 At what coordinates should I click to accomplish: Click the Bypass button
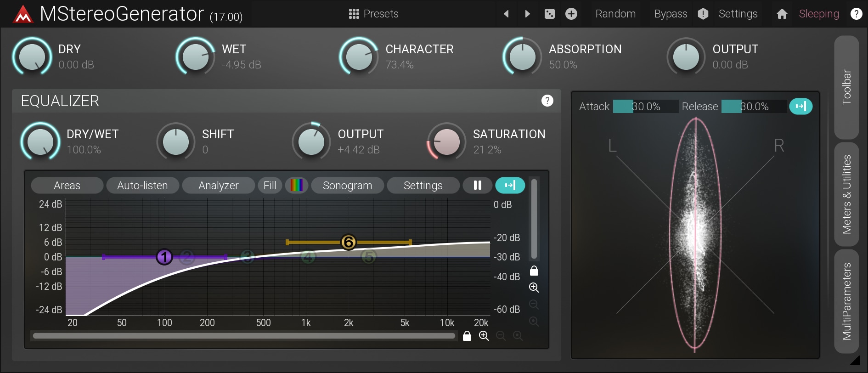pos(671,14)
